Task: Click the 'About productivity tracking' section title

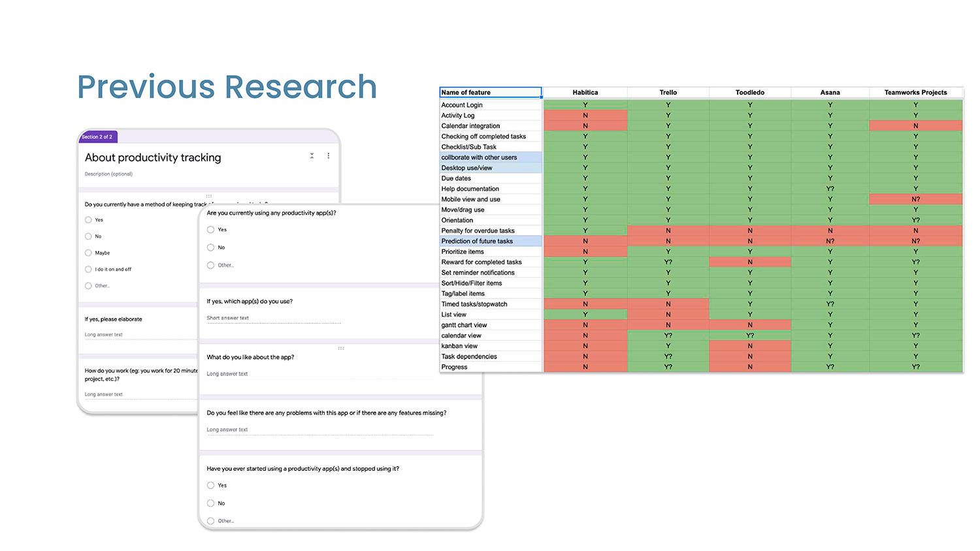Action: tap(153, 157)
